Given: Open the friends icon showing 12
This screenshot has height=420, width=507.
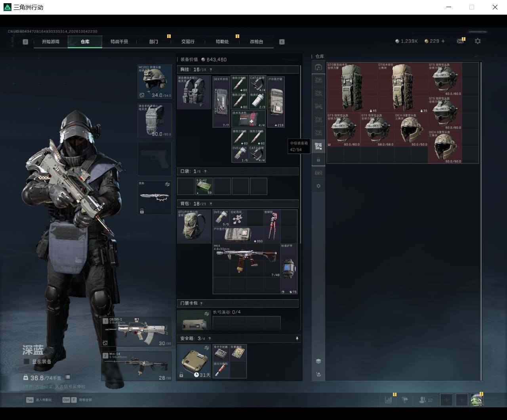Looking at the screenshot, I should pos(426,400).
